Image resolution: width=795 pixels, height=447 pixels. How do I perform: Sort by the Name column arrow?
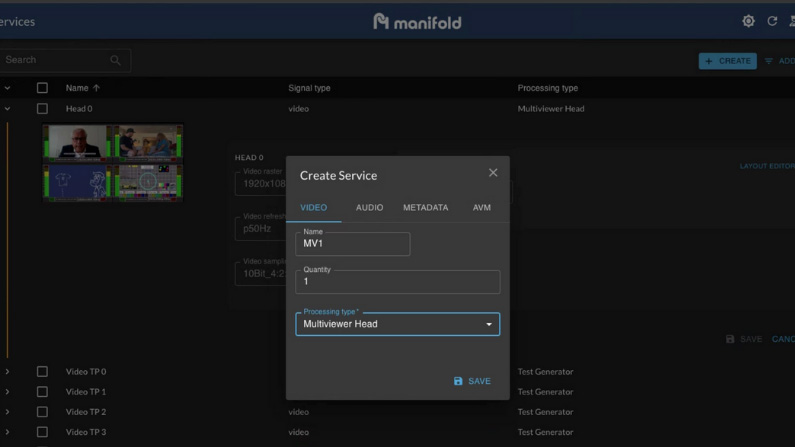[x=96, y=88]
